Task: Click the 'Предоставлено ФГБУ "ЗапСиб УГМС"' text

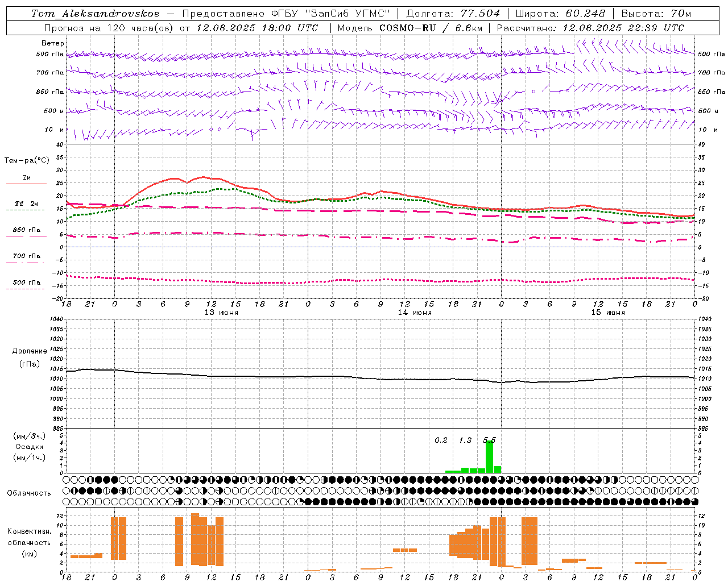Action: tap(287, 14)
